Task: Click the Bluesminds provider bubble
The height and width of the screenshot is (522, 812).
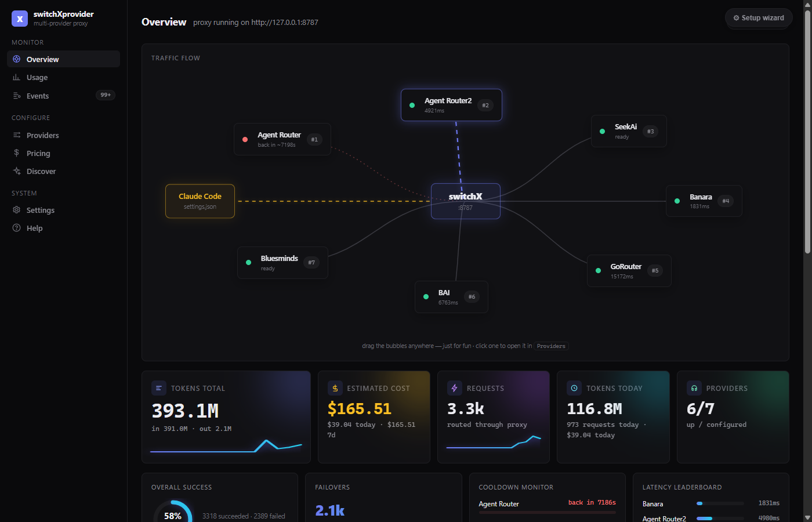Action: pos(282,263)
